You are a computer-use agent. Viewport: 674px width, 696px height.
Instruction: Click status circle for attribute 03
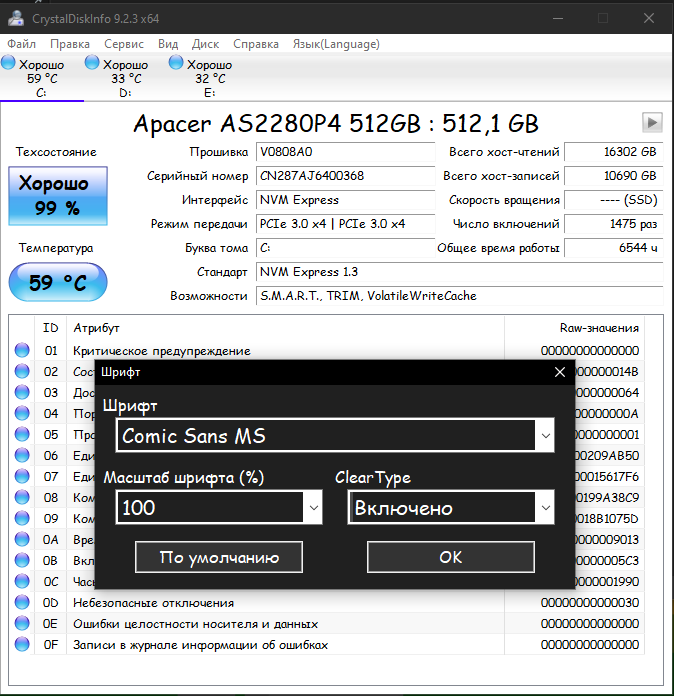pyautogui.click(x=22, y=392)
